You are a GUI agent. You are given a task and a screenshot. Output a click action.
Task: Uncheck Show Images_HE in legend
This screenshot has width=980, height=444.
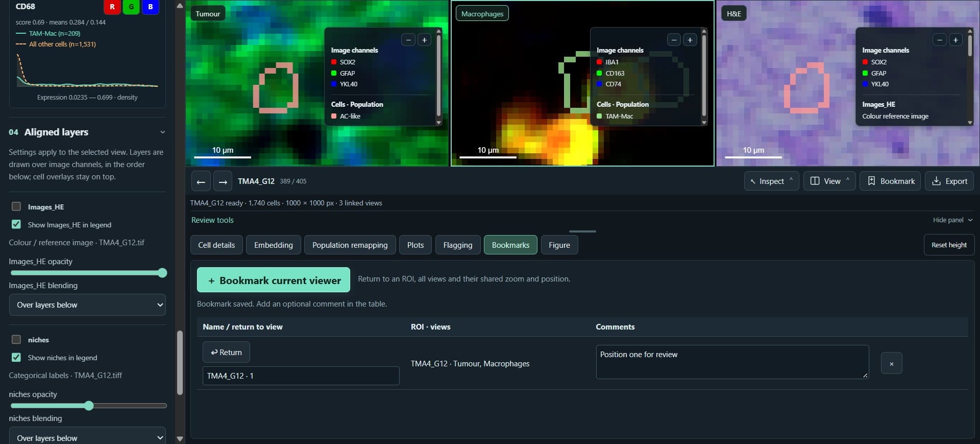point(16,224)
